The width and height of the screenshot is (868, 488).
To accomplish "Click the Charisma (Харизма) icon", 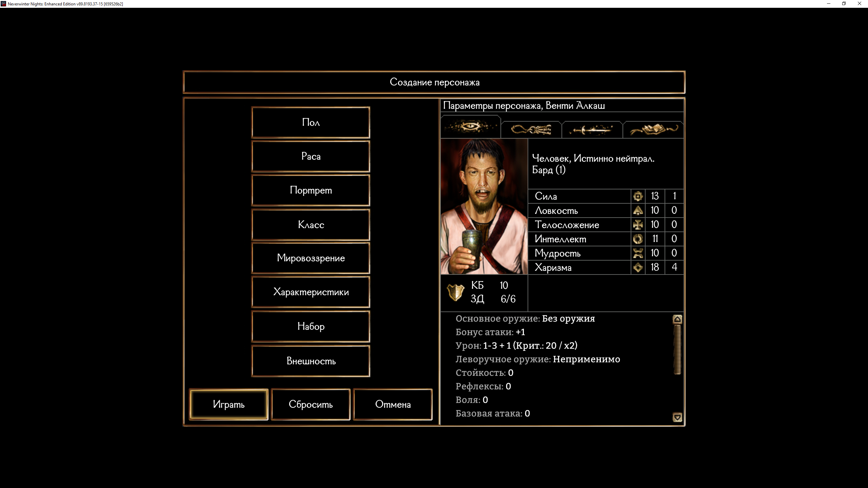I will click(638, 267).
